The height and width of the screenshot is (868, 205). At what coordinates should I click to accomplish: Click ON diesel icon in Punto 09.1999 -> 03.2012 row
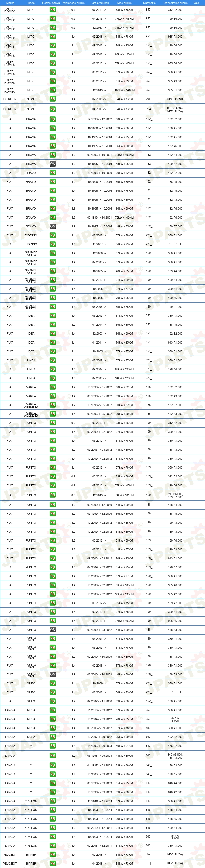point(53,630)
